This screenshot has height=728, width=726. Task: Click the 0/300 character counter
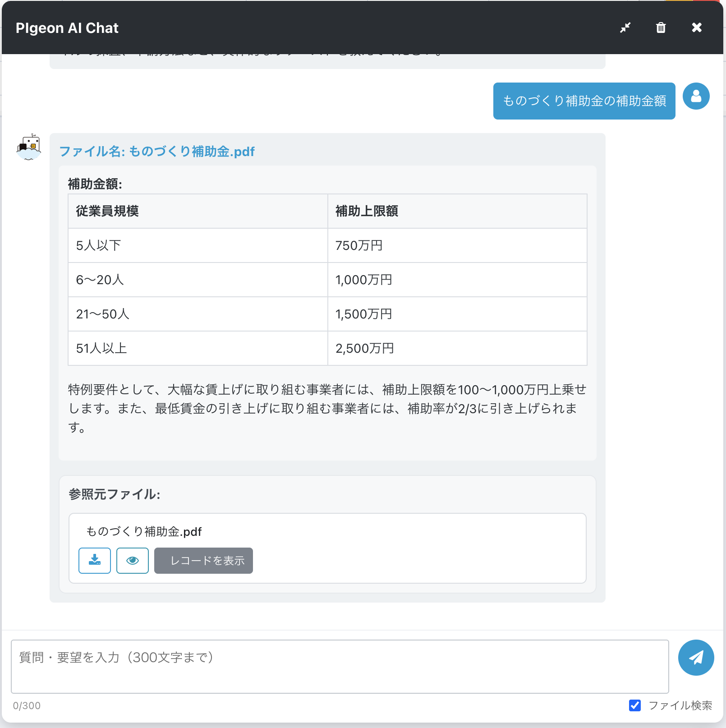click(26, 706)
